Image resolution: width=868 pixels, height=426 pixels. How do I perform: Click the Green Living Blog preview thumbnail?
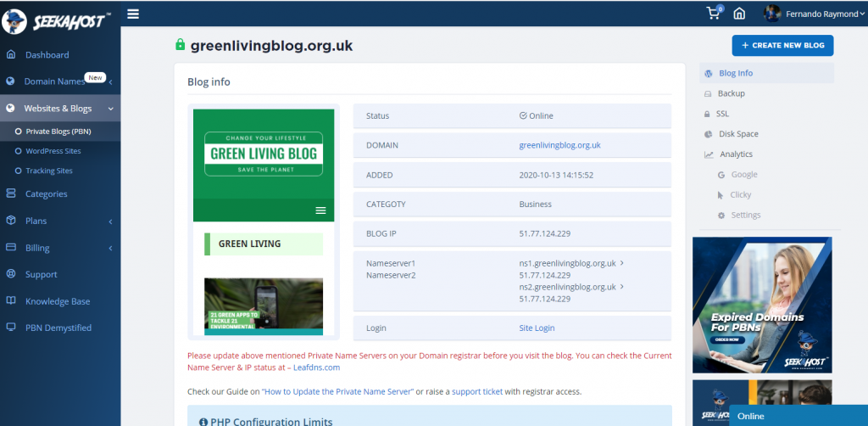(264, 221)
